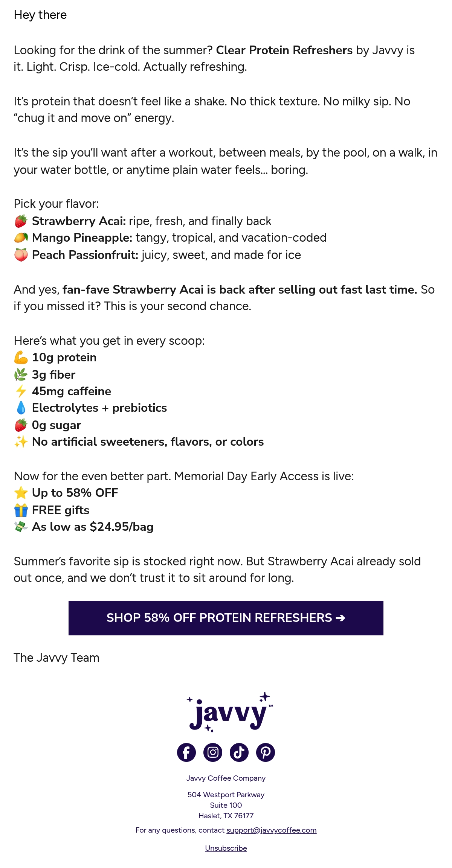Open Javvy's Facebook page icon

point(186,752)
